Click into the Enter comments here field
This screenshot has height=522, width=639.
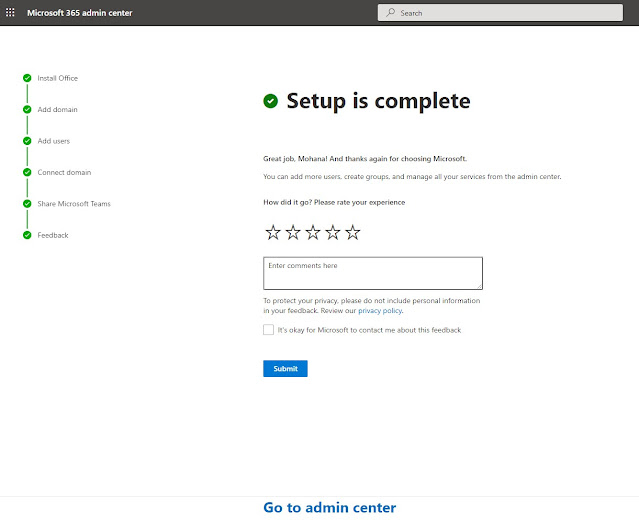(373, 273)
